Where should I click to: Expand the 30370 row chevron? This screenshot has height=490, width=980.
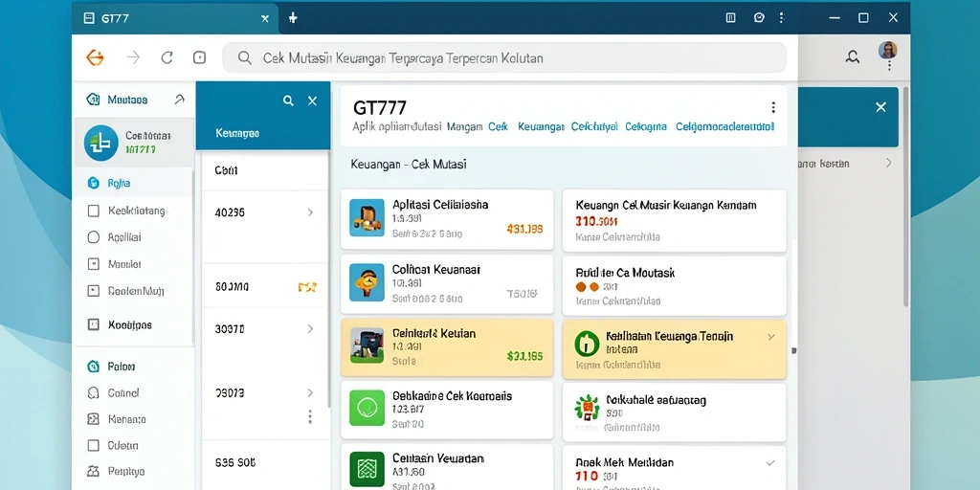(x=310, y=329)
